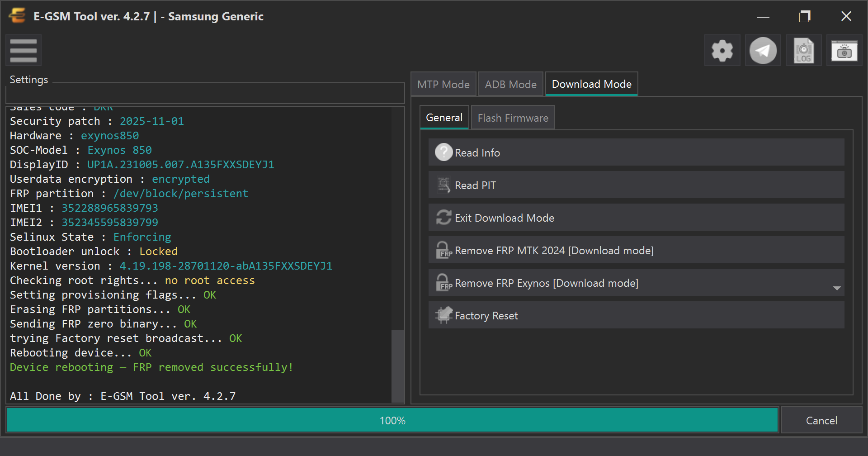Open the Telegram channel icon

763,51
